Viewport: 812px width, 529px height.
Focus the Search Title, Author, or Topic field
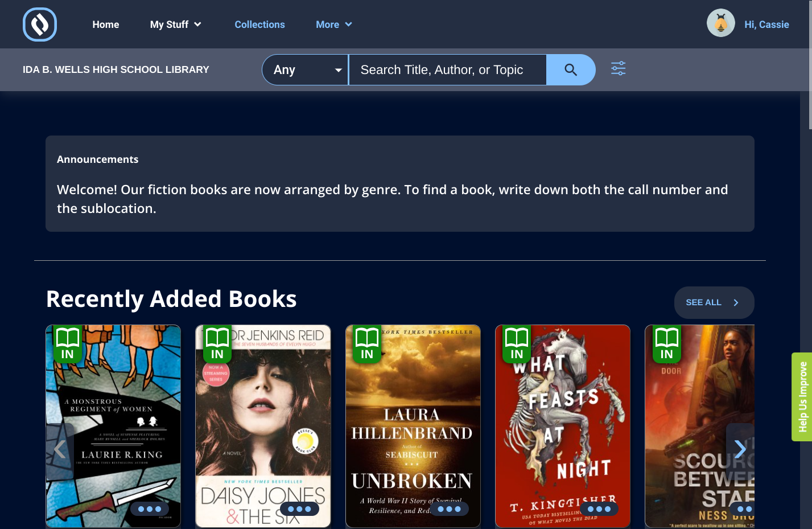tap(447, 70)
